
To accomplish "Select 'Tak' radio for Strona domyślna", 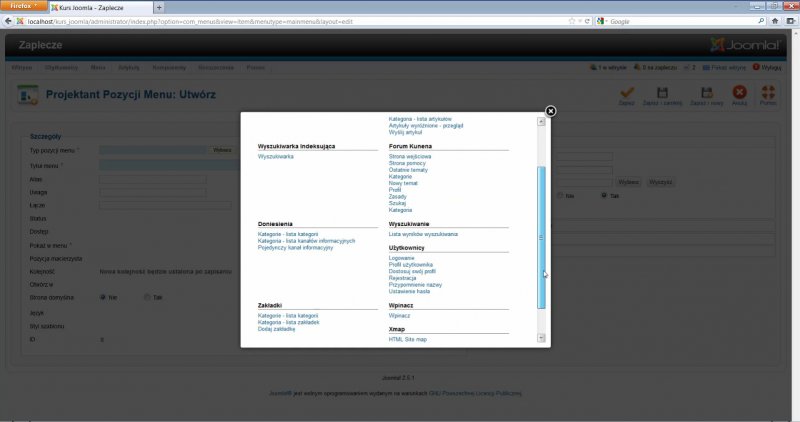I will tap(147, 297).
